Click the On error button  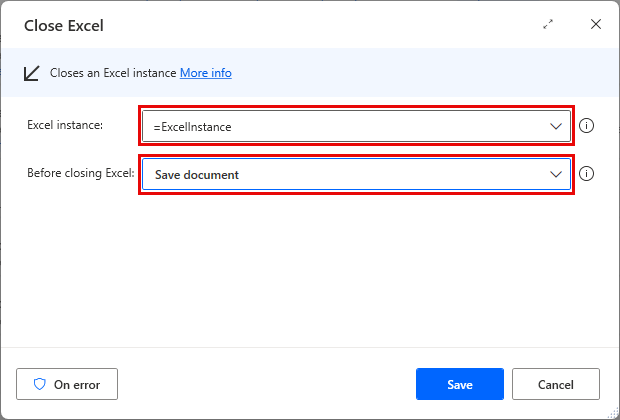67,384
